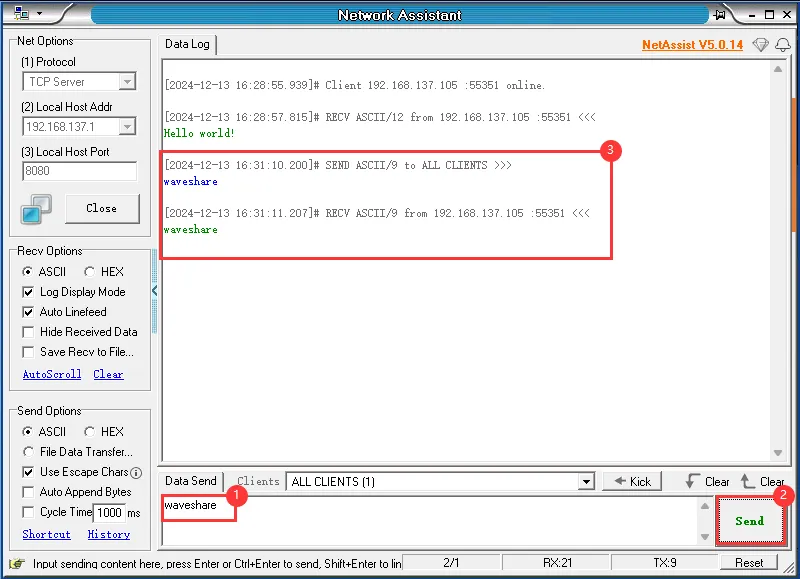Click the down-arrow Clear icon
800x579 pixels.
(691, 481)
